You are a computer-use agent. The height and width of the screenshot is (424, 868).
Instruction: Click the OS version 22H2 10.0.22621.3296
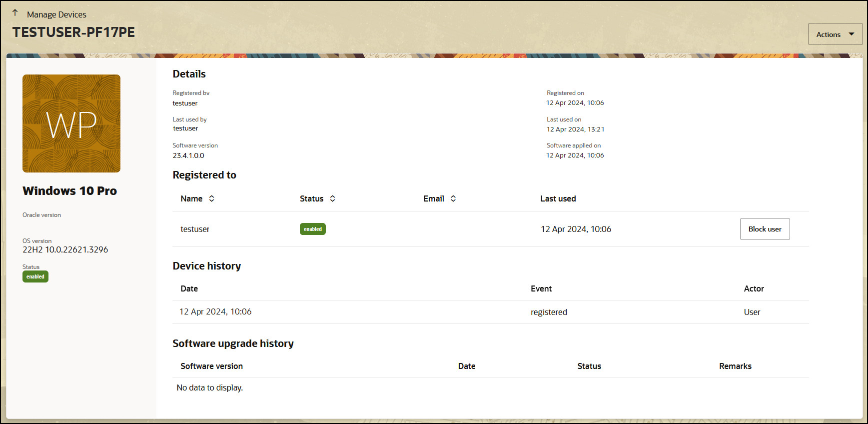click(x=65, y=249)
